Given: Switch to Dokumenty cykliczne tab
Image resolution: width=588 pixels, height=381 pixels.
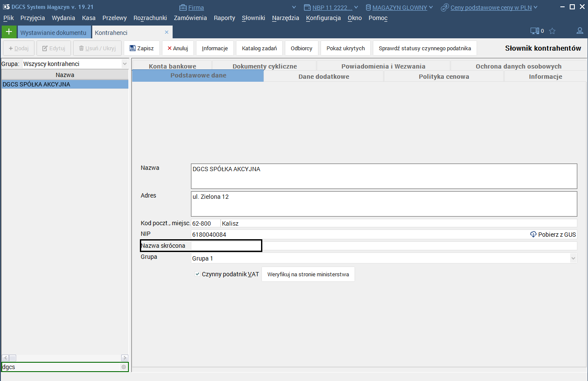Looking at the screenshot, I should point(264,66).
